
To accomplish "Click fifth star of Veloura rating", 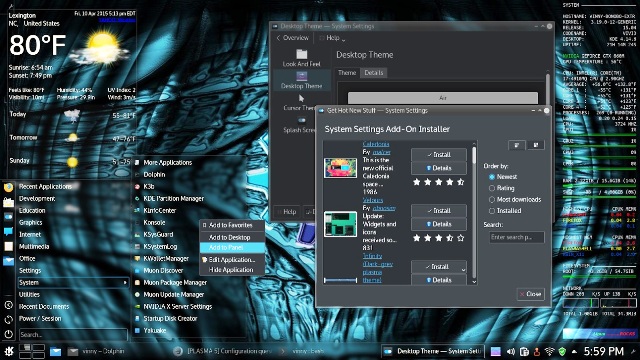I will tap(461, 238).
